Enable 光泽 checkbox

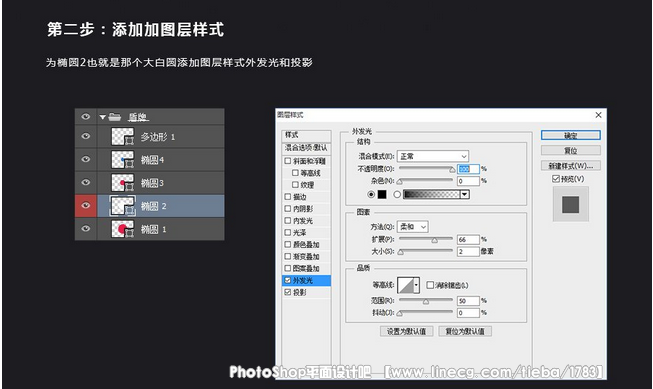click(288, 232)
